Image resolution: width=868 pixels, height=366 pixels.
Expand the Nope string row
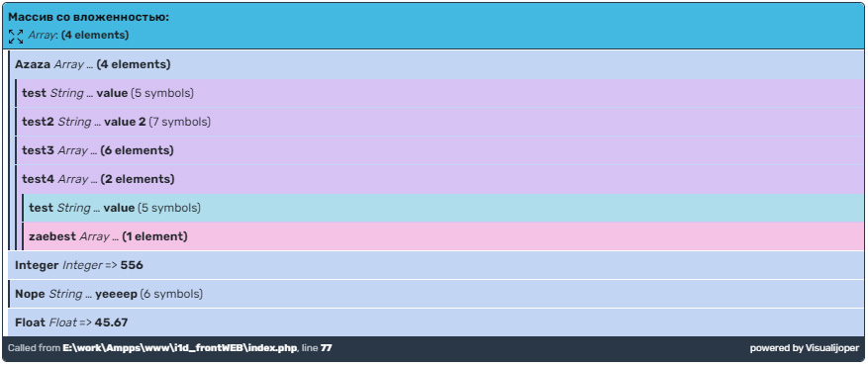pos(436,294)
